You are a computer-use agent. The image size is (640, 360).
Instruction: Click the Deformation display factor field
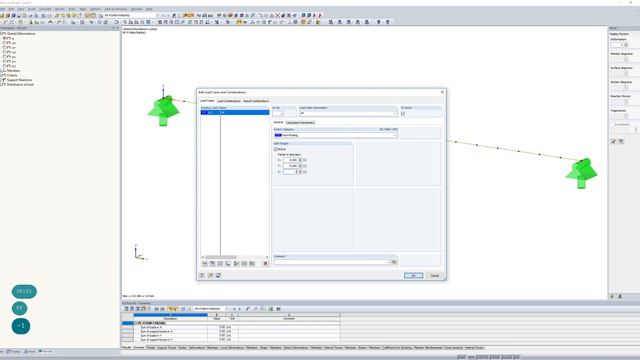617,44
